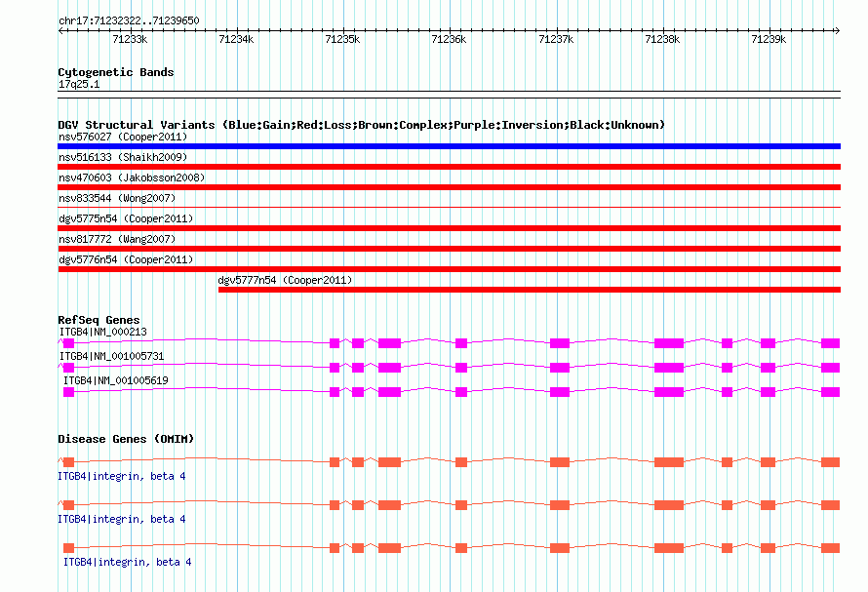
Task: Click the second ITGB4|integrin, beta 4 link
Action: pyautogui.click(x=122, y=519)
